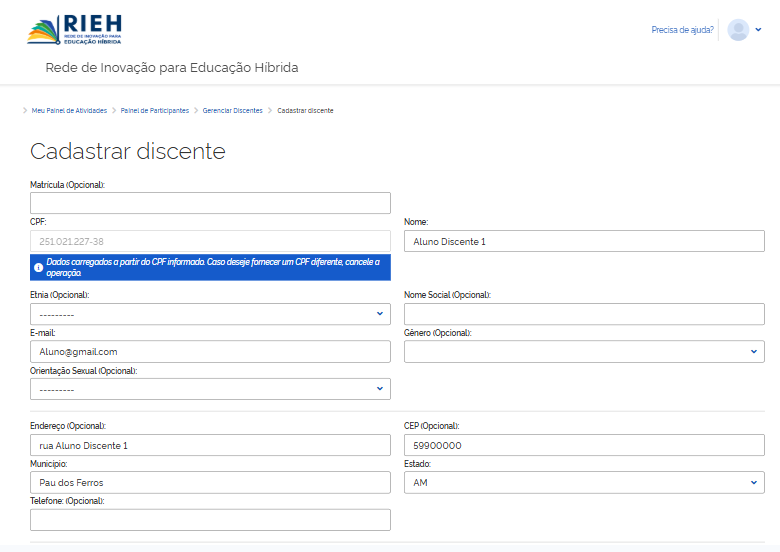Go to Meu Painel de Atividades breadcrumb

tap(69, 110)
